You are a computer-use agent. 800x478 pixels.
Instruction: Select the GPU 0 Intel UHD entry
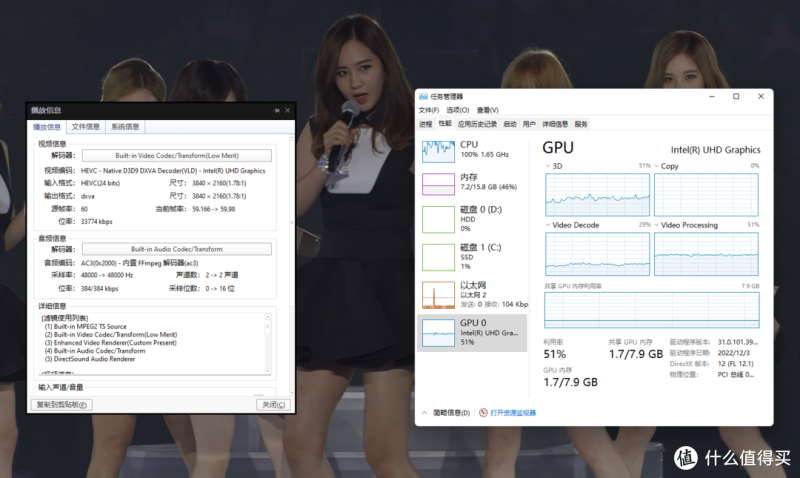coord(438,332)
